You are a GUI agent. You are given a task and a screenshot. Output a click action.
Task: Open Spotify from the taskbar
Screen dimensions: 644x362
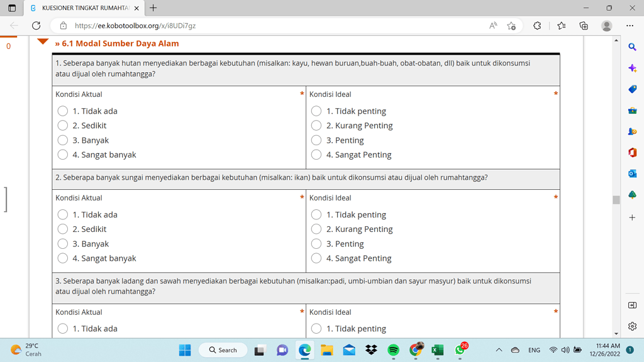[x=396, y=350]
